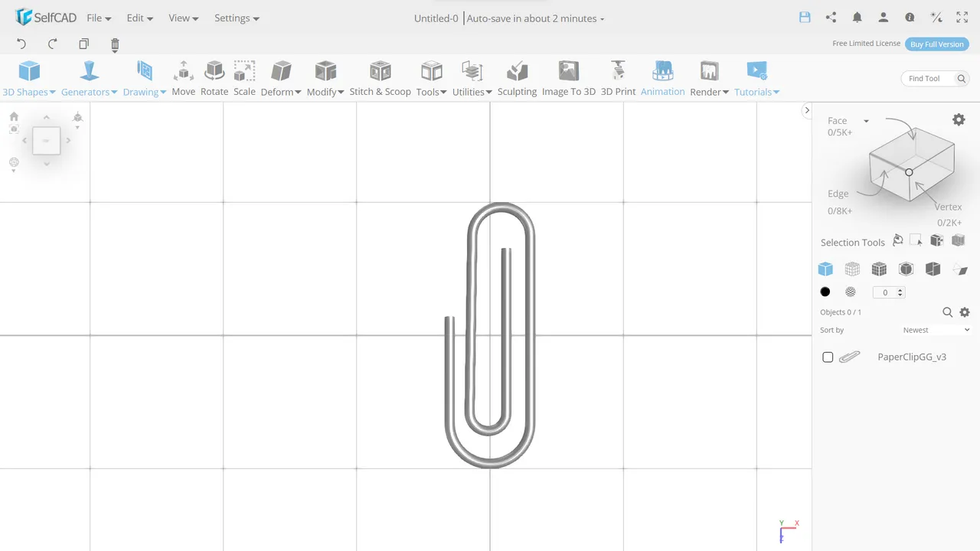Open the Animation tool
The width and height of the screenshot is (980, 551).
coord(663,79)
